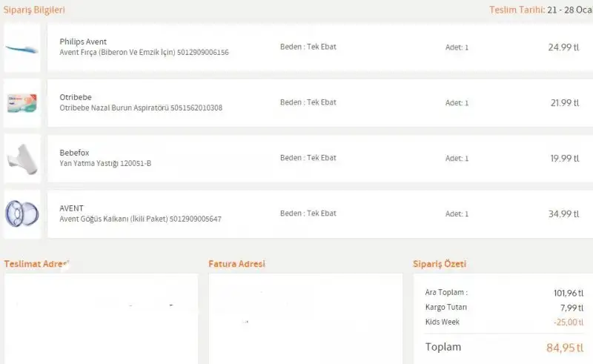Select the 'Teslimat Adresi' heading

pyautogui.click(x=36, y=264)
